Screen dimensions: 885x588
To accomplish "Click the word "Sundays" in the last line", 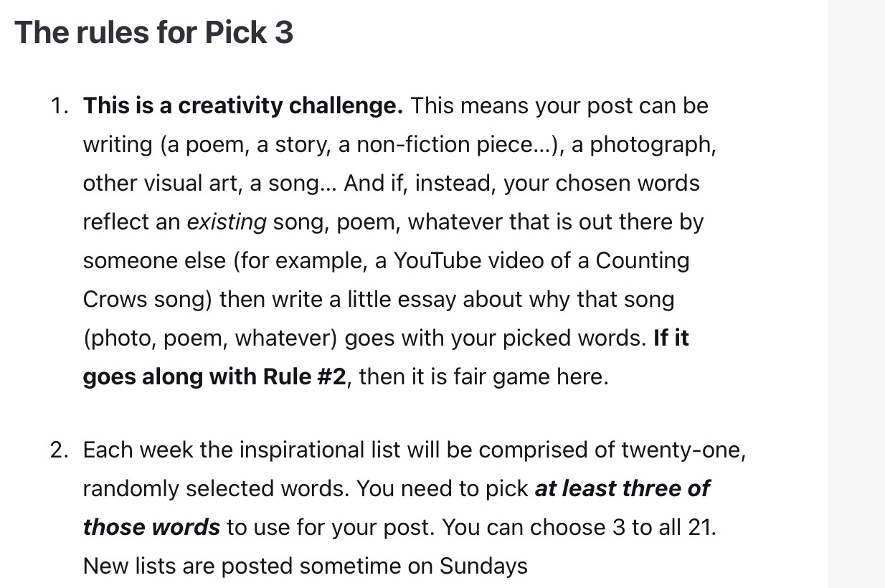I will 483,566.
